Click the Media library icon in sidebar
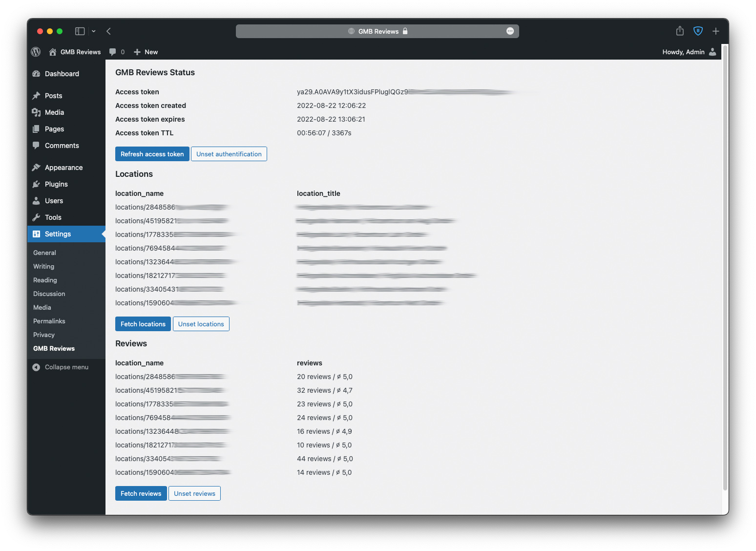Screen dimensions: 756x551 click(36, 112)
